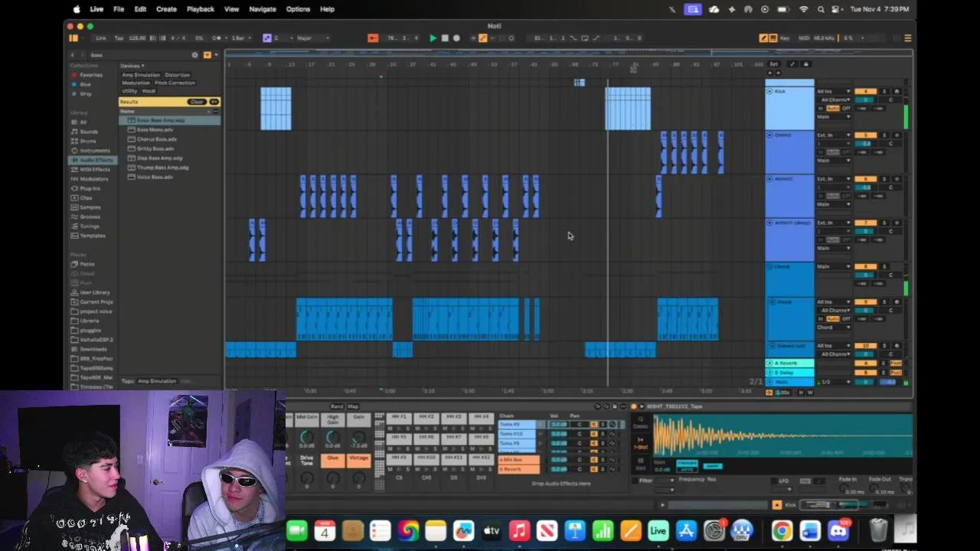Open App Store from the Dock
Viewport: 980px width, 551px height.
click(686, 530)
